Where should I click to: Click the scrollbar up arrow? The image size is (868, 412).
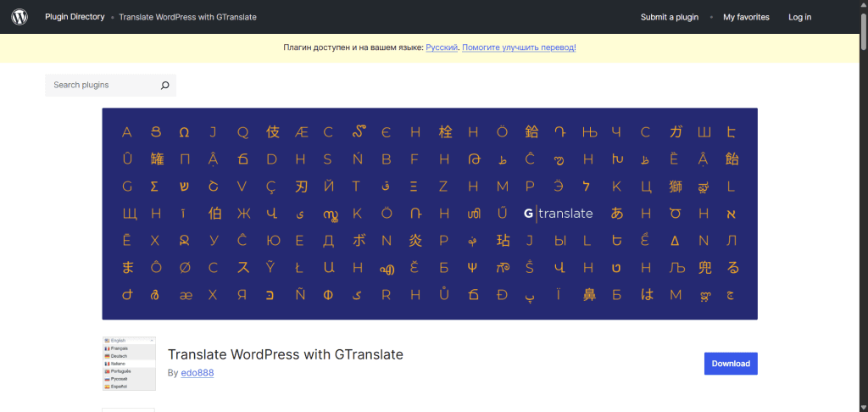tap(864, 4)
